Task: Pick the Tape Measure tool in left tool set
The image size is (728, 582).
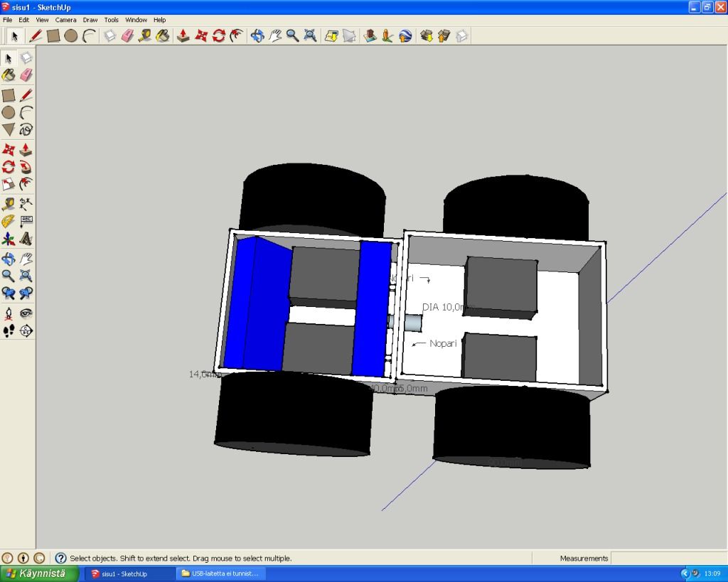Action: (x=9, y=204)
